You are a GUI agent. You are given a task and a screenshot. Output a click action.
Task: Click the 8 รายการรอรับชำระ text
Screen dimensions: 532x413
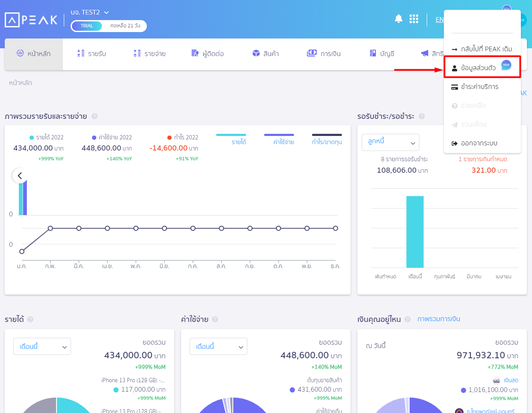point(404,159)
